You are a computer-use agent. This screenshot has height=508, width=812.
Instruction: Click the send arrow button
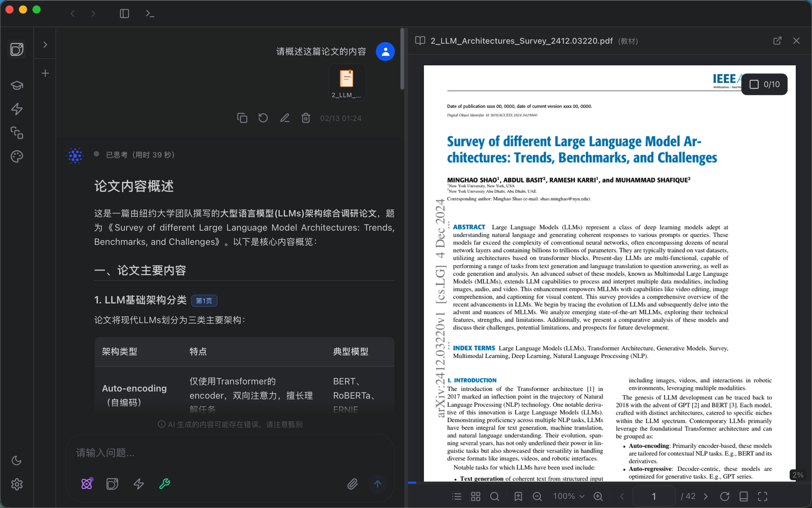pyautogui.click(x=378, y=484)
